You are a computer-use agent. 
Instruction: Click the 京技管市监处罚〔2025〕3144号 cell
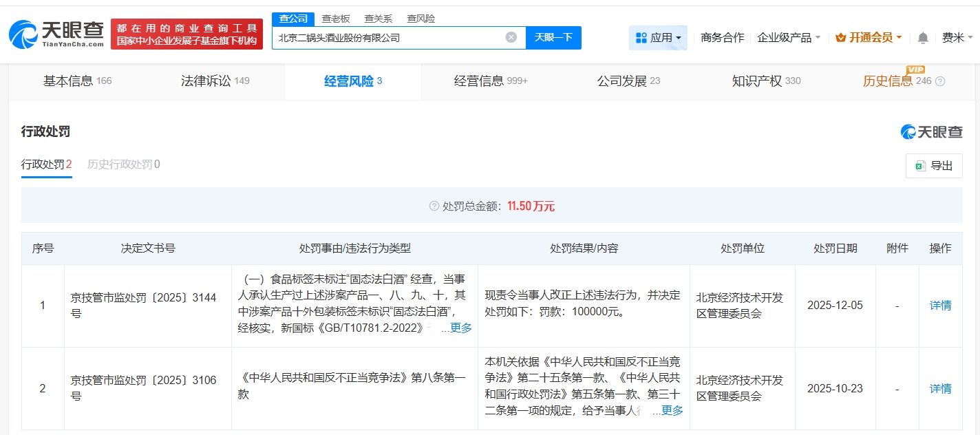tap(147, 306)
